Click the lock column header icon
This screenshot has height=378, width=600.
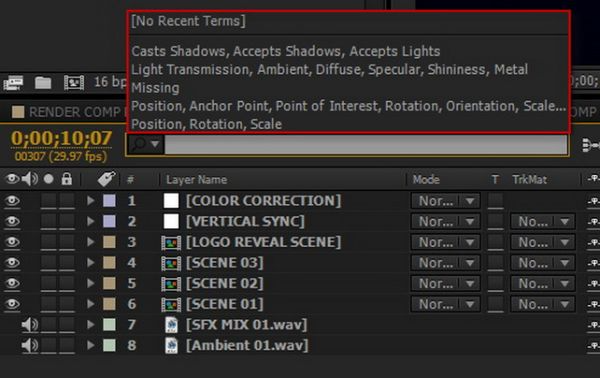tap(67, 179)
